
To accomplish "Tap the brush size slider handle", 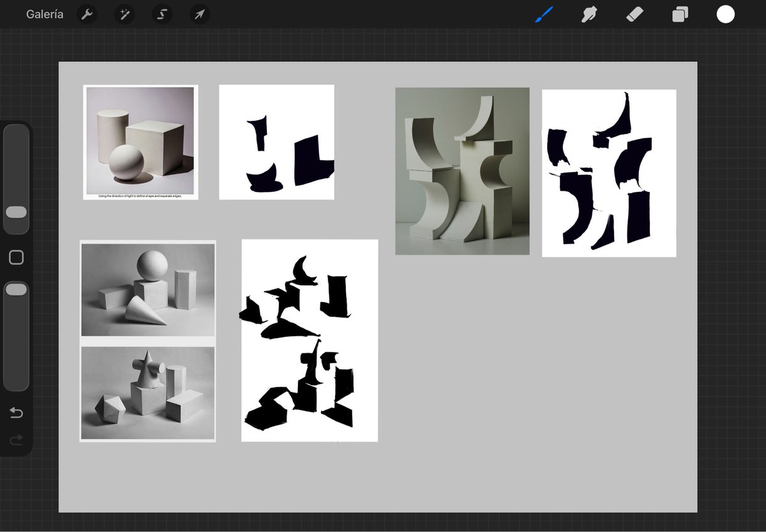I will tap(16, 212).
